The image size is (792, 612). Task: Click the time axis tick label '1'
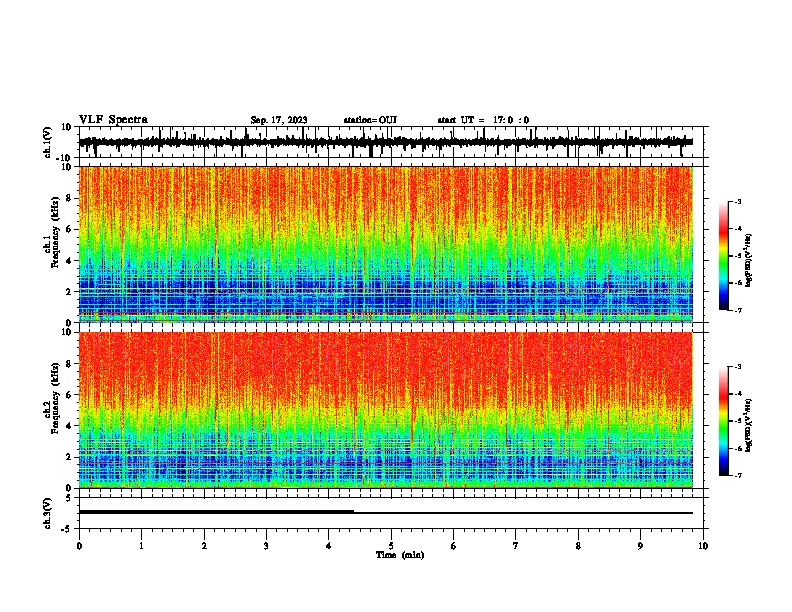click(x=141, y=546)
